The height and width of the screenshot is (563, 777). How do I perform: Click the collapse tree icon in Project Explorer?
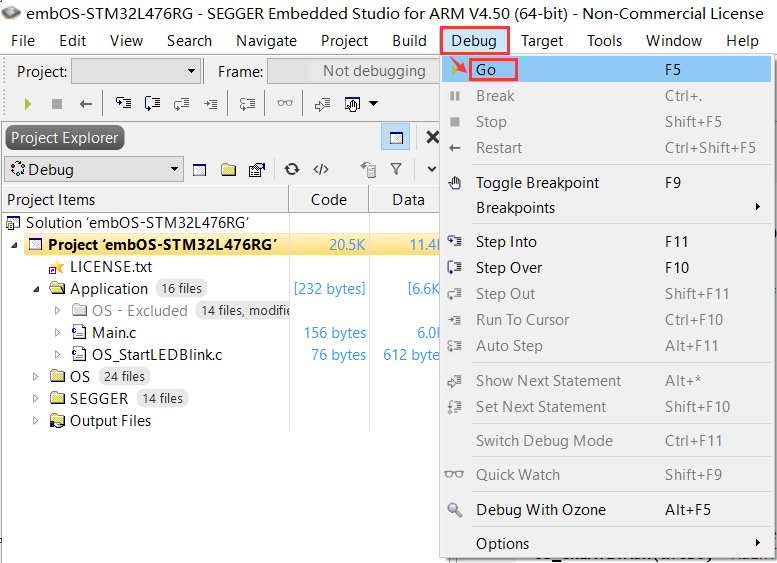[368, 169]
